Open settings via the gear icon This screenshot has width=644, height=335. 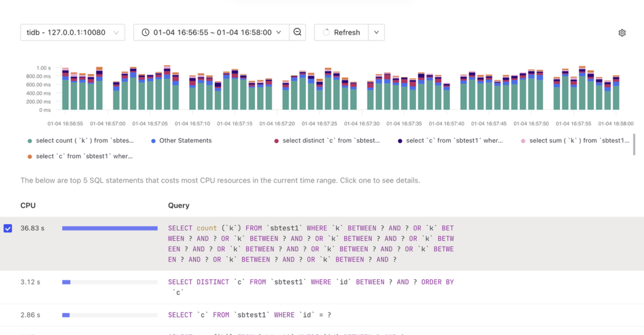(x=622, y=33)
